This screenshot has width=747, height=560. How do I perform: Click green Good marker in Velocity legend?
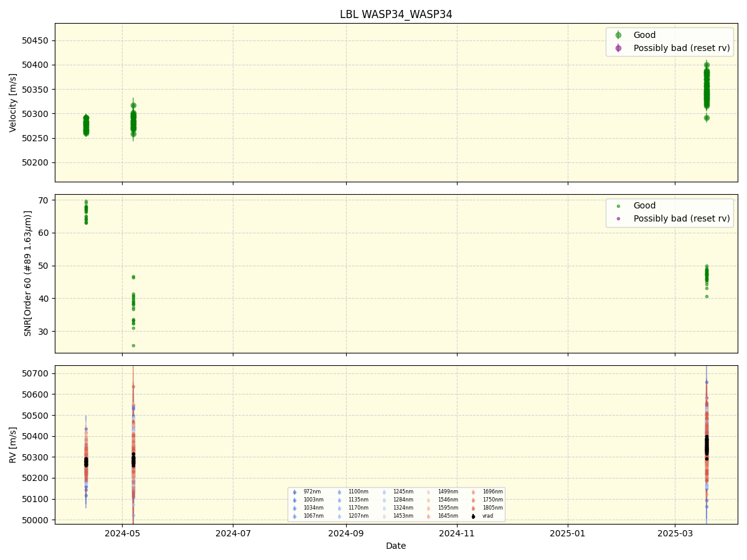click(618, 35)
